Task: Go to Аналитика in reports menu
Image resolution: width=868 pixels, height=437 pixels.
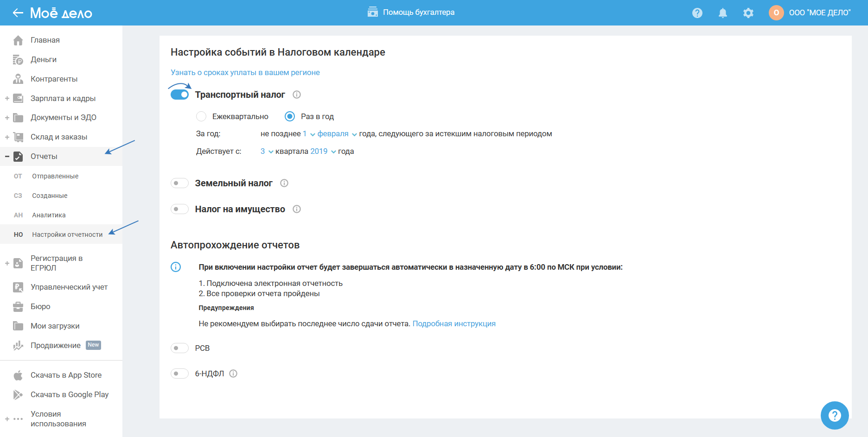Action: pos(49,215)
